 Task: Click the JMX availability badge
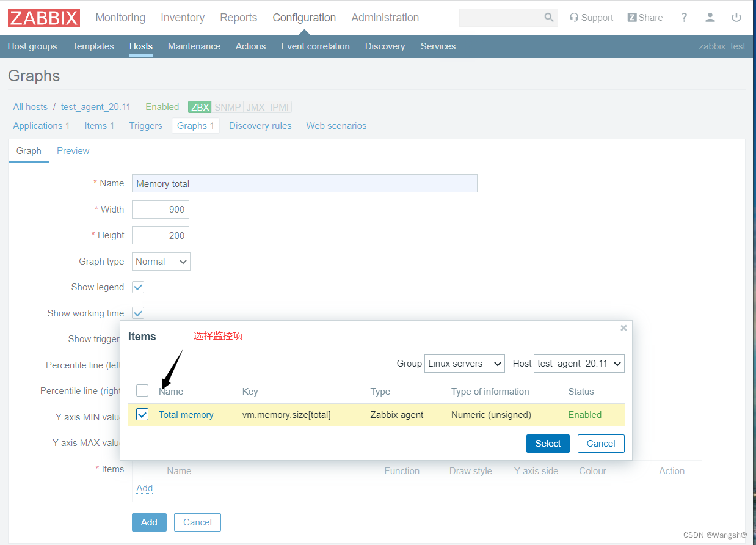coord(255,107)
